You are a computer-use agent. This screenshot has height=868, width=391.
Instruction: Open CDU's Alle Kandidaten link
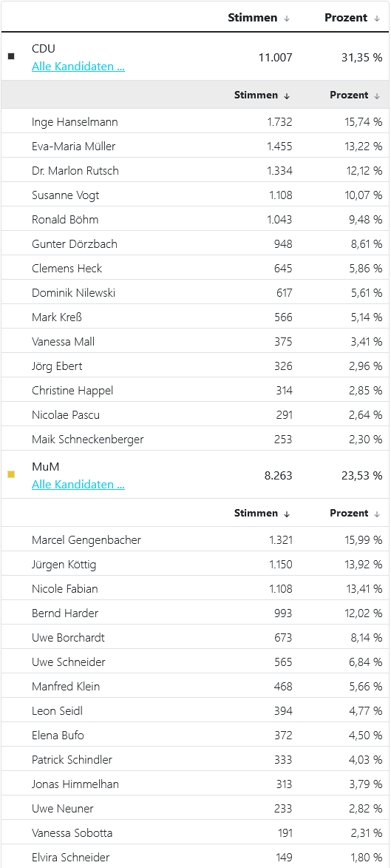(78, 67)
